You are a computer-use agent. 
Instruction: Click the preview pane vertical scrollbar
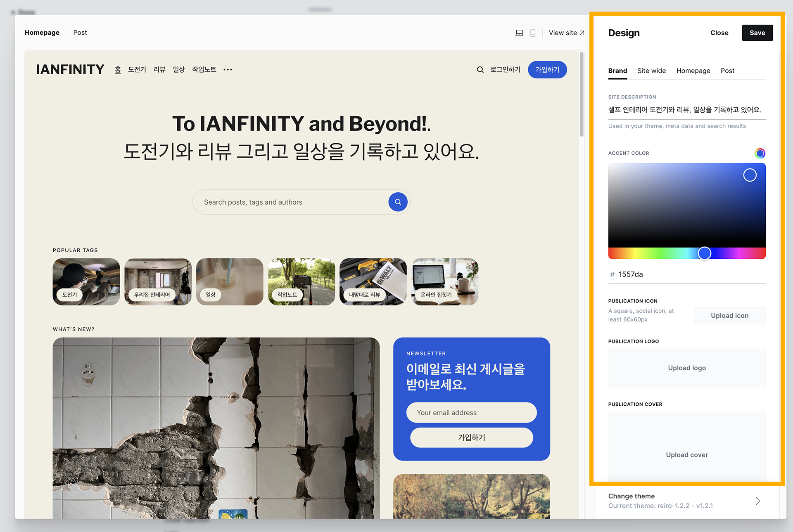582,94
